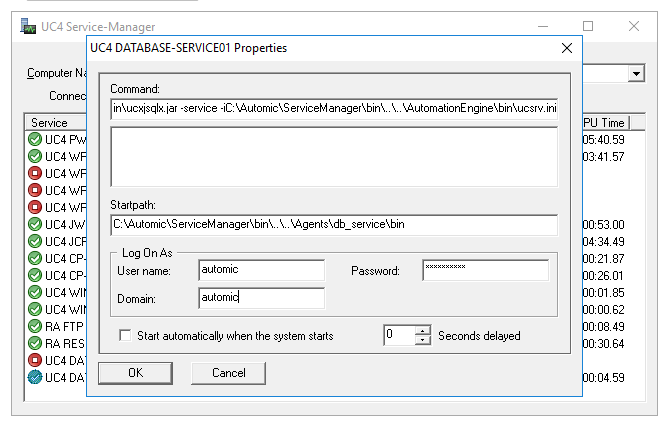Focus the Startpath input field

(333, 226)
